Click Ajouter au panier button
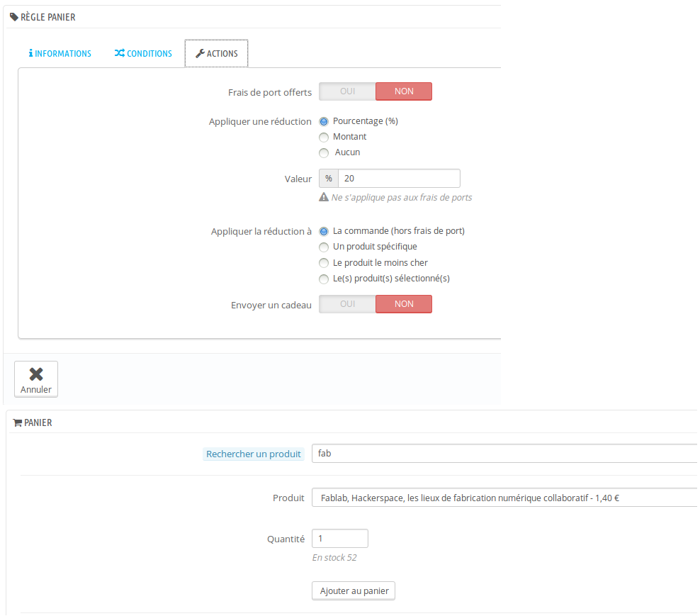 point(354,591)
